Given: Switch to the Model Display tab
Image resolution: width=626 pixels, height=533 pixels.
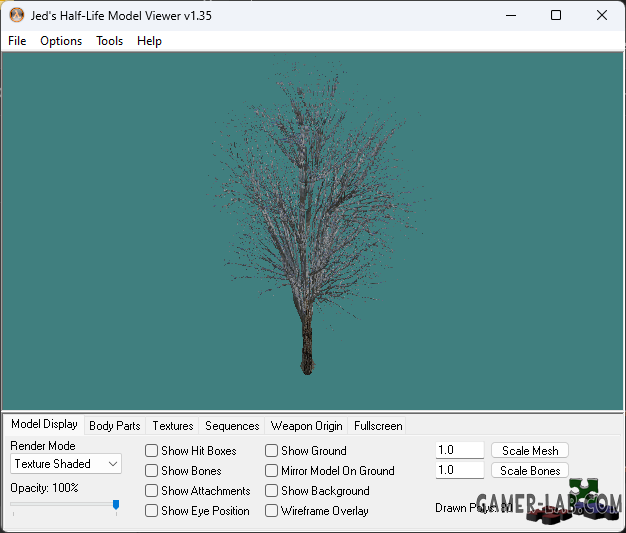Looking at the screenshot, I should click(44, 424).
